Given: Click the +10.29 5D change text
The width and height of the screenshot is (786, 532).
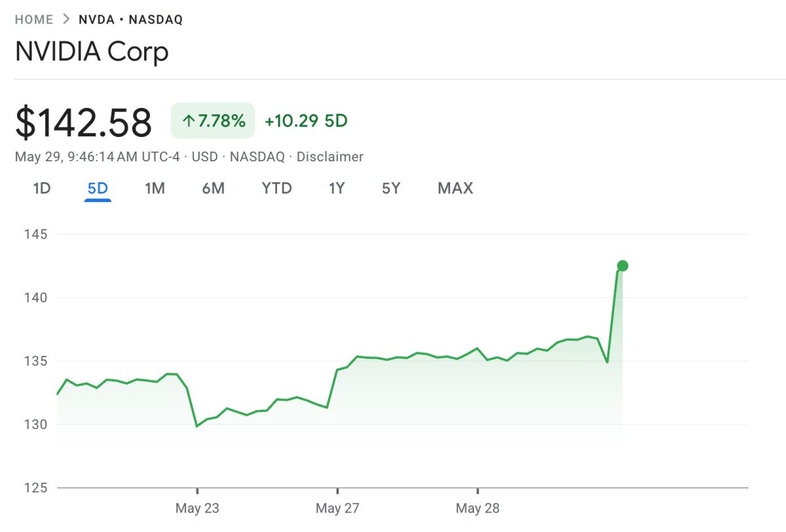Looking at the screenshot, I should tap(305, 121).
